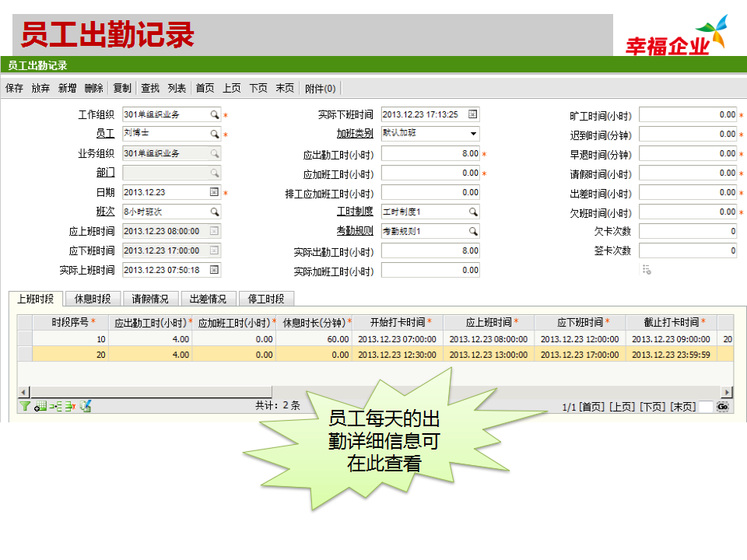747x560 pixels.
Task: Click the 新增 toolbar button
Action: 67,89
